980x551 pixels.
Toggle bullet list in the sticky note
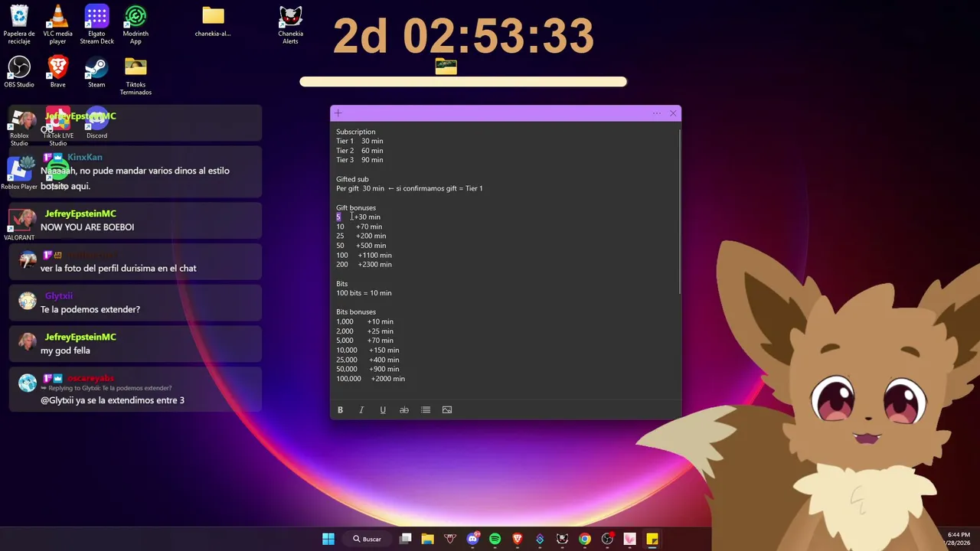coord(426,410)
